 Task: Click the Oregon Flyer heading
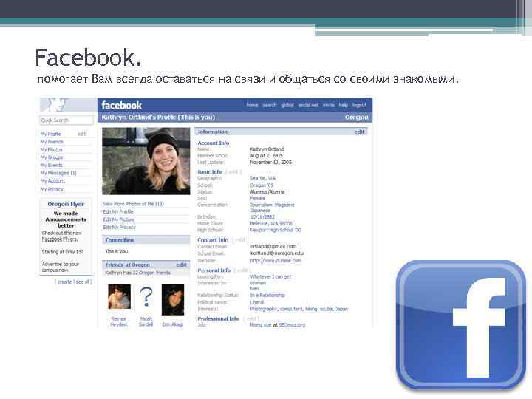[66, 204]
